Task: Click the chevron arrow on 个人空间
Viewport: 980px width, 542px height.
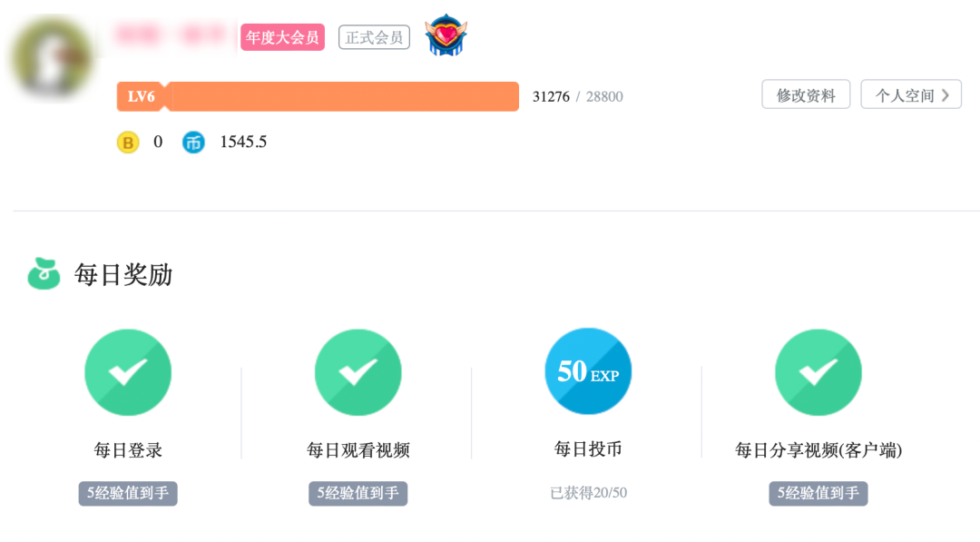Action: pyautogui.click(x=946, y=94)
